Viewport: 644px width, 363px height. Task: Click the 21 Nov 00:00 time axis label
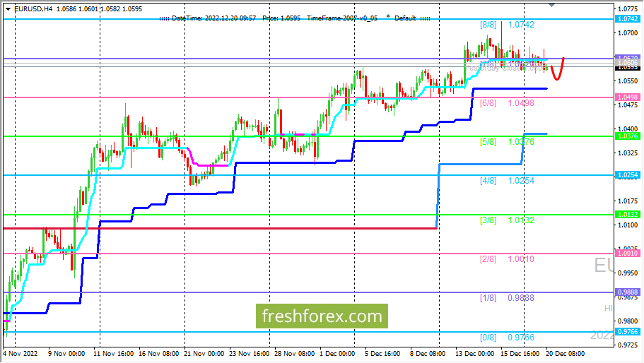pyautogui.click(x=204, y=354)
